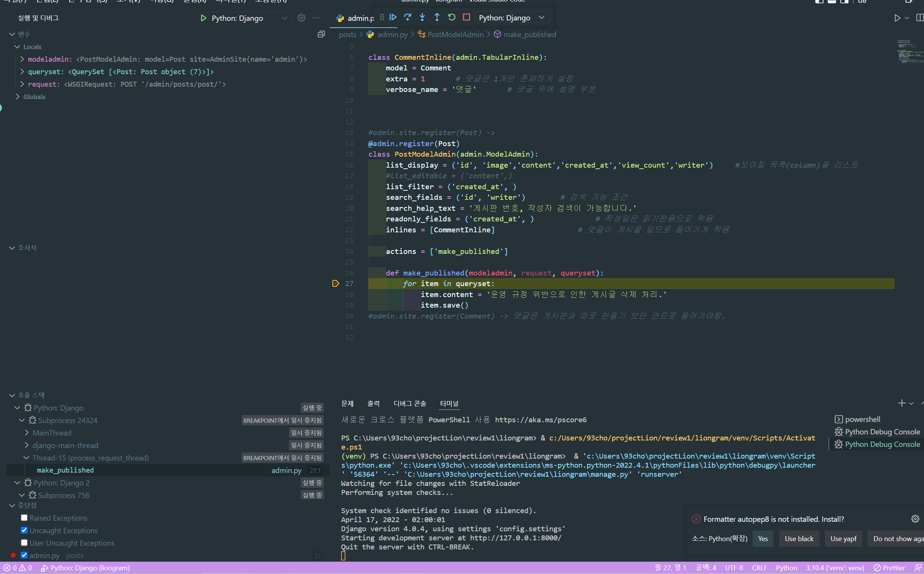
Task: Start debugging with the green play icon
Action: 204,18
